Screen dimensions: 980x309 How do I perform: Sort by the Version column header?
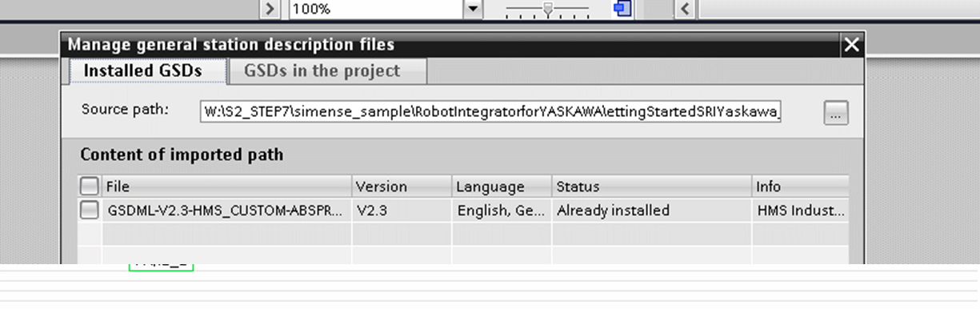(x=402, y=187)
